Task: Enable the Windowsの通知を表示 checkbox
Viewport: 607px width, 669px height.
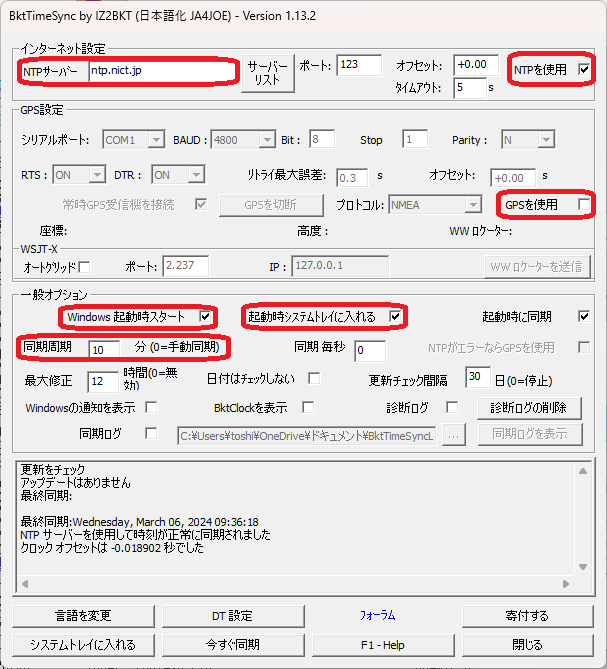Action: tap(151, 407)
